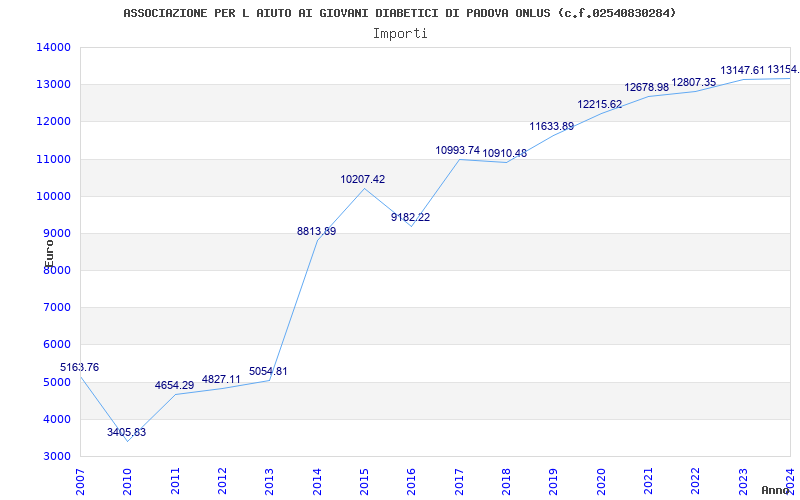The height and width of the screenshot is (500, 800).
Task: Click the data label 10910.48
Action: (505, 153)
